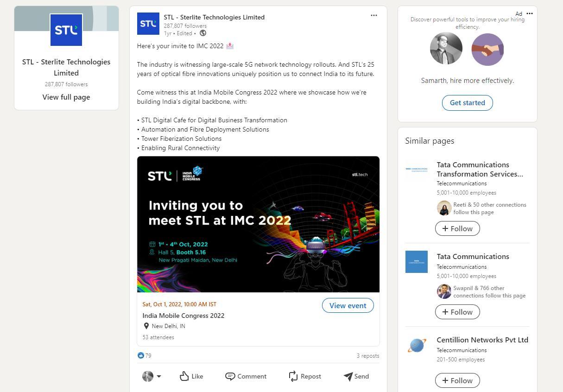This screenshot has width=563, height=392.
Task: Click Reeti's connection avatar
Action: [444, 208]
